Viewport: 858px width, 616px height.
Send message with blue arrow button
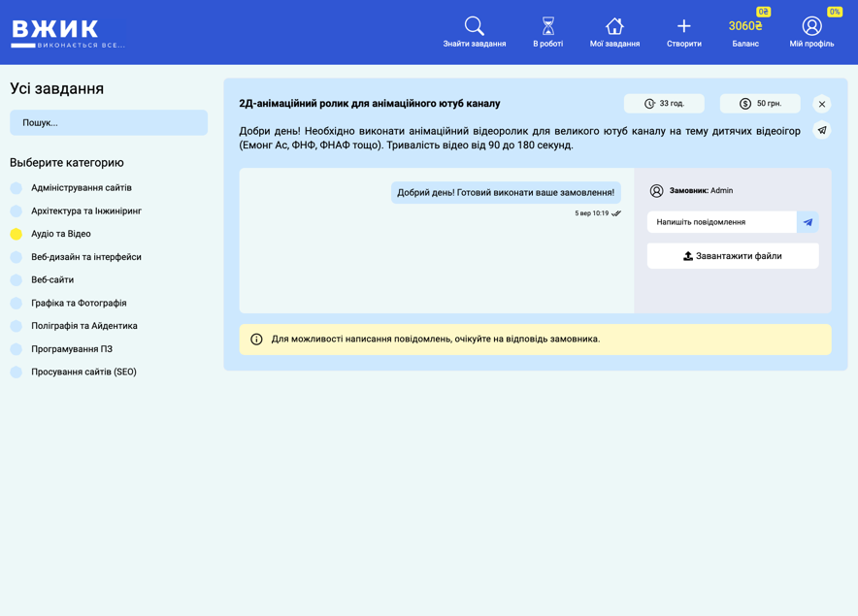tap(808, 222)
